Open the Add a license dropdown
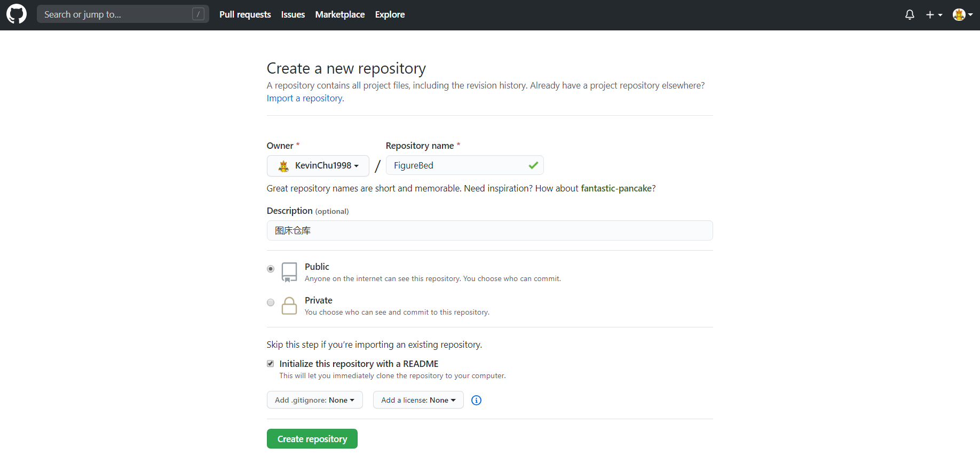 [418, 400]
